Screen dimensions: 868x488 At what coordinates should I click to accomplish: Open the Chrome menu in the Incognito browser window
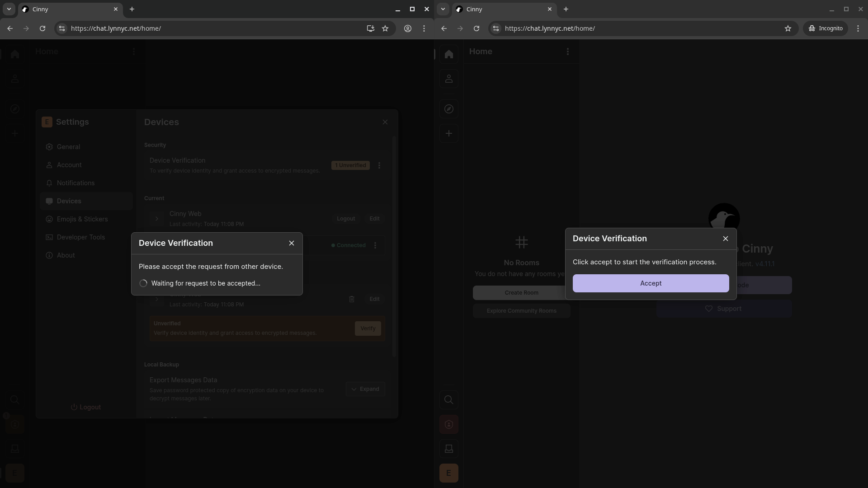point(858,28)
